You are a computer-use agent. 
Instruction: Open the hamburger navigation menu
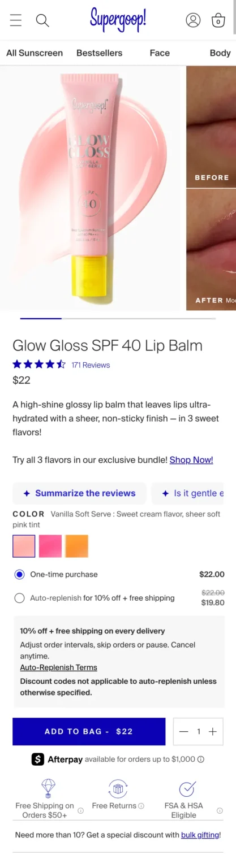click(16, 20)
